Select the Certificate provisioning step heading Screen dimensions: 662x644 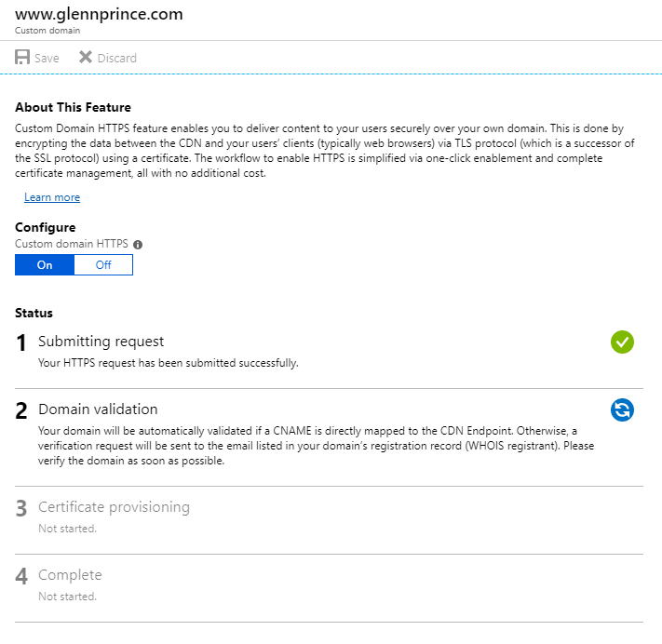[x=114, y=507]
